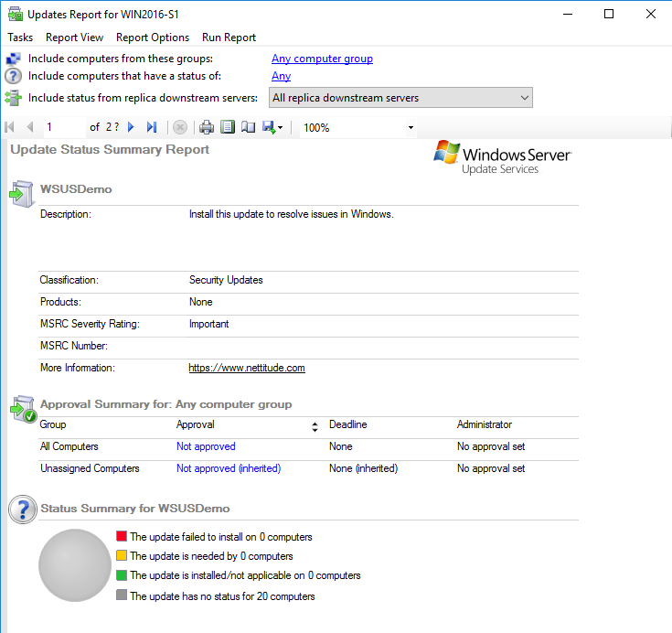
Task: Click the WSUSDemo update title
Action: coord(76,189)
